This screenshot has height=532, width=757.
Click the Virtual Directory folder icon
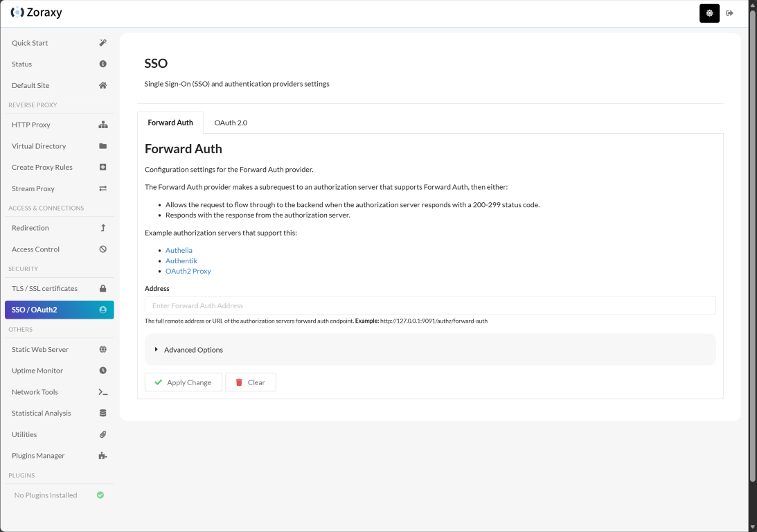tap(103, 146)
